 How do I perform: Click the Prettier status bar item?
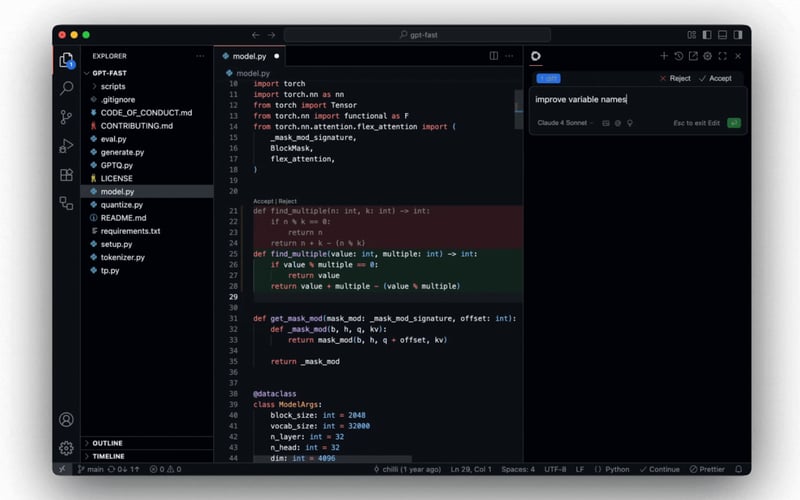tap(707, 469)
